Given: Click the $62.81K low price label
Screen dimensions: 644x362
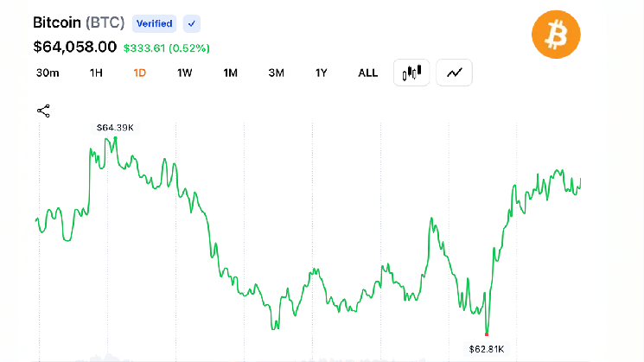Looking at the screenshot, I should pos(487,349).
